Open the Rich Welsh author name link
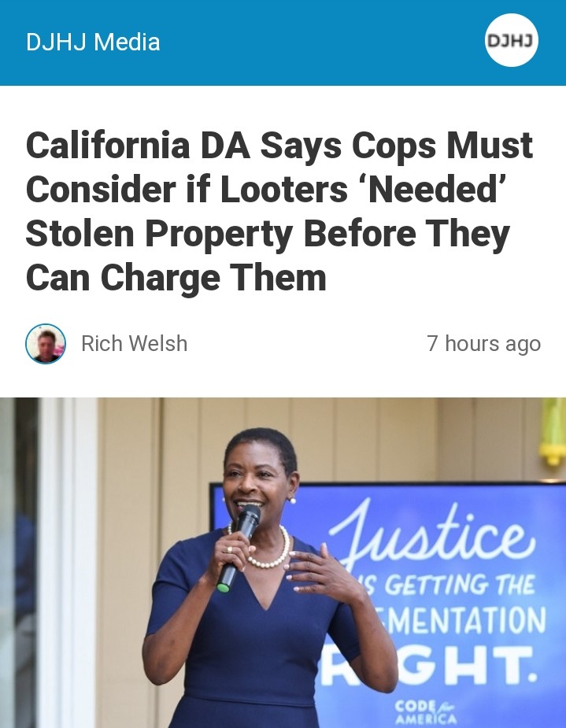The image size is (566, 728). tap(134, 344)
